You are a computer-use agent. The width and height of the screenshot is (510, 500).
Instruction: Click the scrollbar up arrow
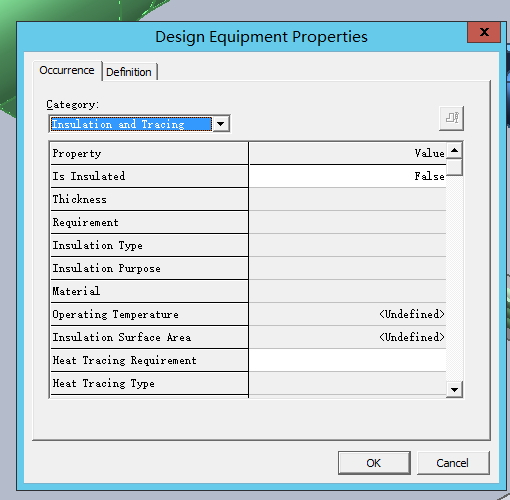coord(454,150)
